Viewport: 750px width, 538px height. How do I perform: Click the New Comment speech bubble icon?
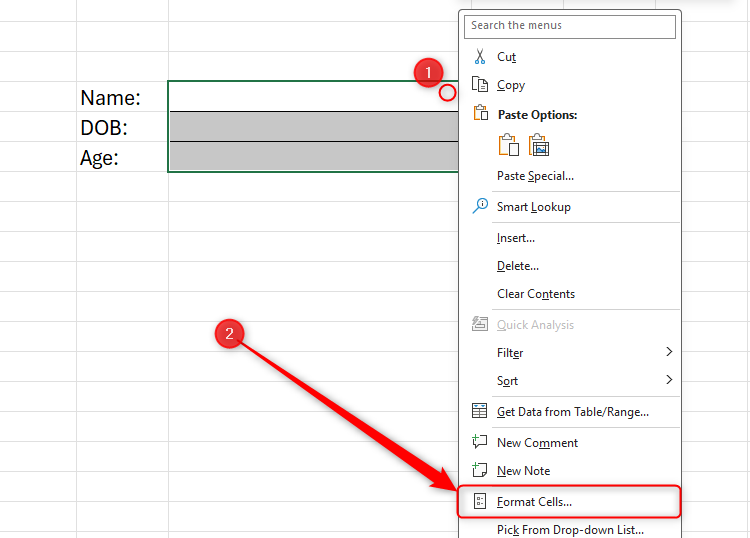click(x=480, y=442)
